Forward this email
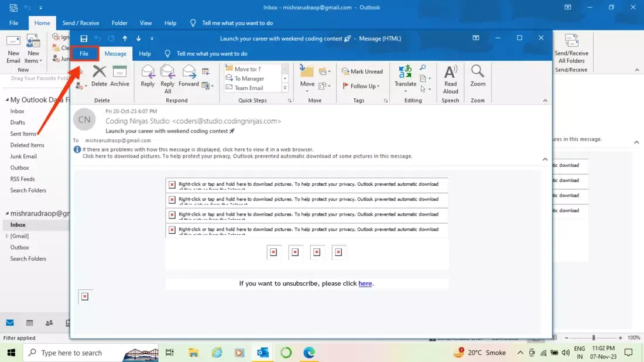644x362 pixels. [189, 76]
